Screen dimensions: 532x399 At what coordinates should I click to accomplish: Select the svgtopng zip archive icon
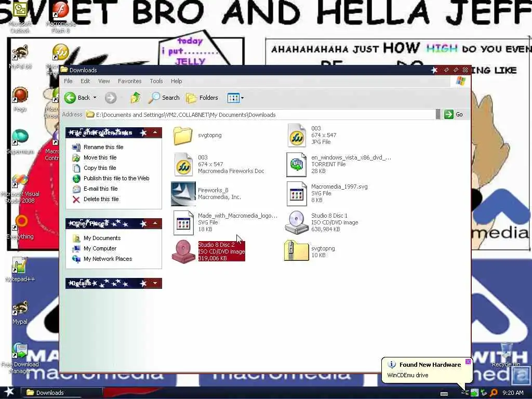point(297,250)
